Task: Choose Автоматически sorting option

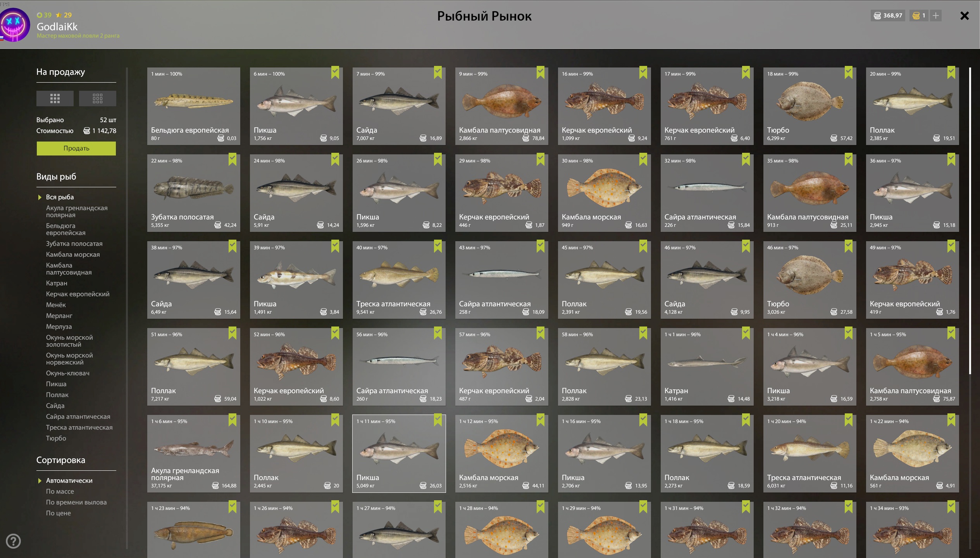Action: (69, 480)
